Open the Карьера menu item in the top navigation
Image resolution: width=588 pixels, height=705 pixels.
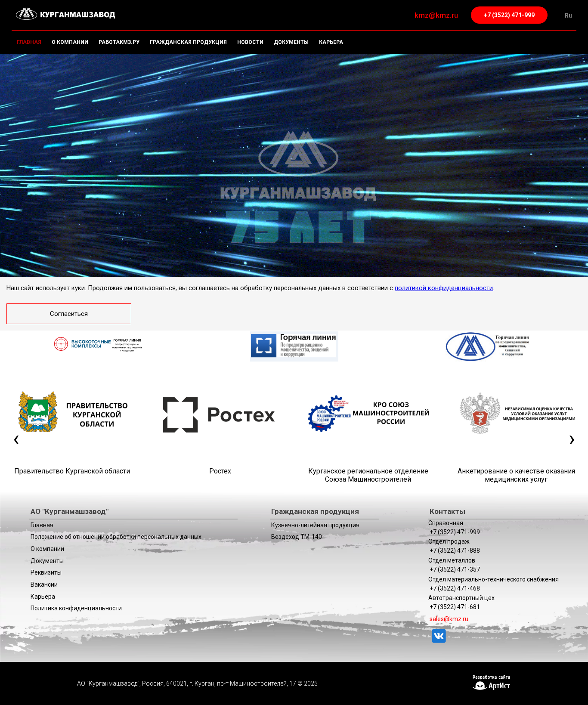pyautogui.click(x=331, y=42)
